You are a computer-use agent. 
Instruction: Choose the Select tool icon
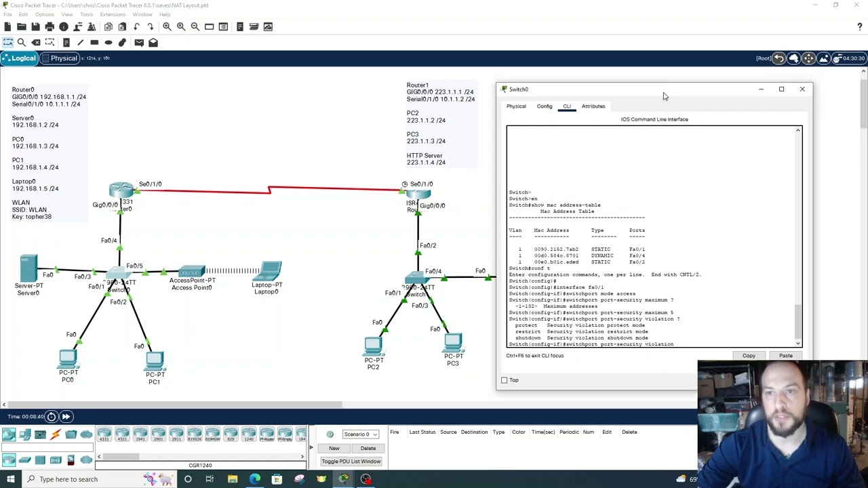(x=7, y=42)
